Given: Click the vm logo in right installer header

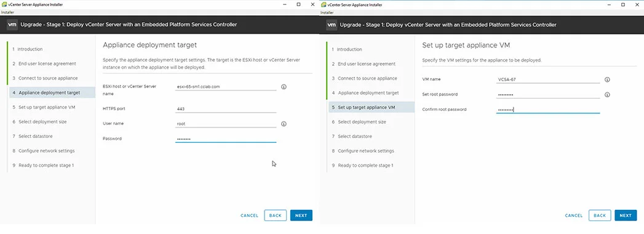Looking at the screenshot, I should pos(332,25).
